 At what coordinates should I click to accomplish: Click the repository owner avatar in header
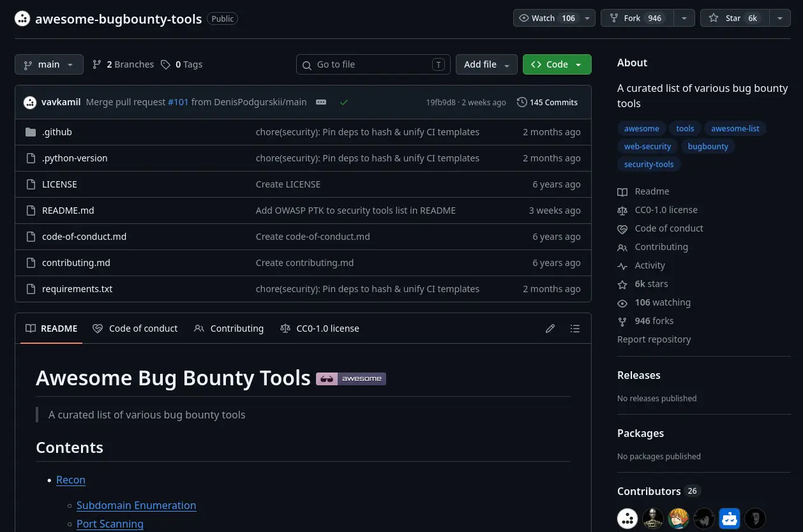click(x=22, y=18)
